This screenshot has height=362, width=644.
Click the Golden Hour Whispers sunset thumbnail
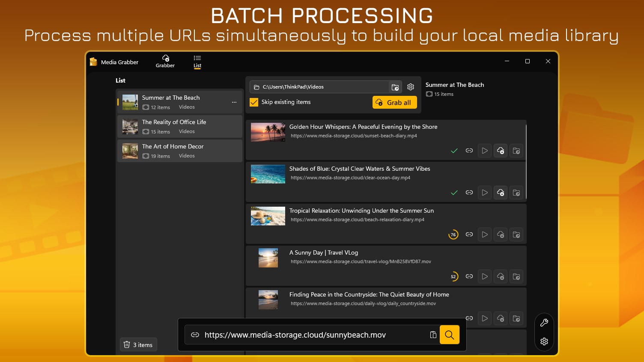point(268,132)
